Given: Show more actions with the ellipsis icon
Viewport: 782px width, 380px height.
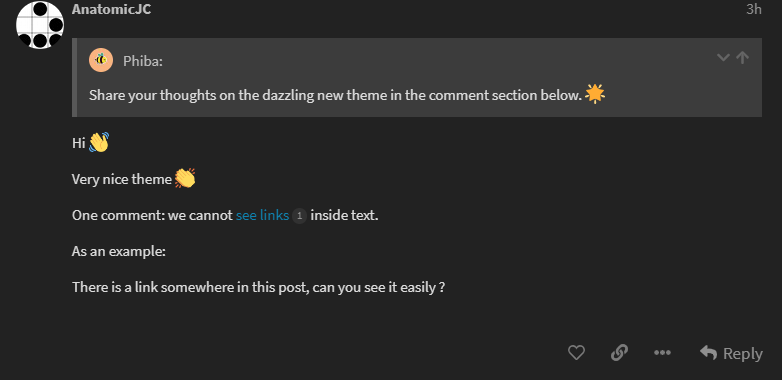Looking at the screenshot, I should tap(662, 353).
